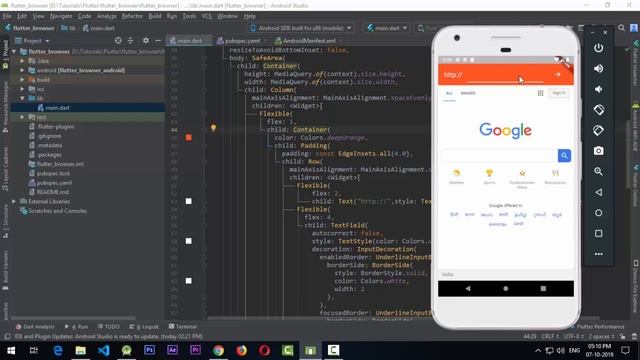
Task: Collapse the lib folder arrow
Action: [x=22, y=98]
